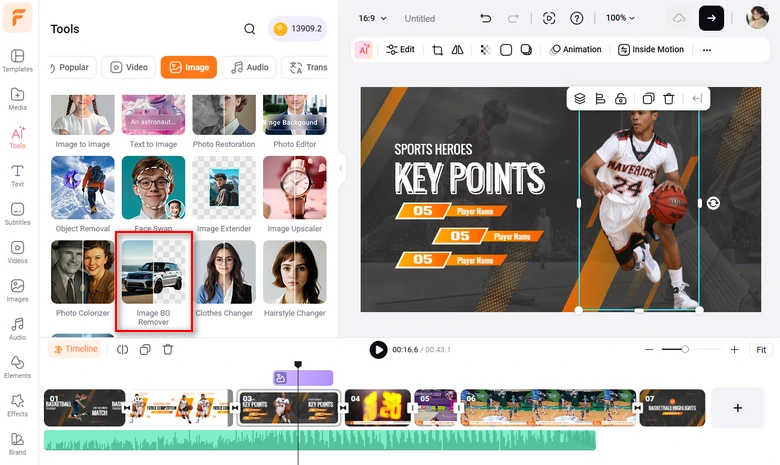Adjust the timeline zoom slider
This screenshot has width=780, height=465.
[684, 349]
